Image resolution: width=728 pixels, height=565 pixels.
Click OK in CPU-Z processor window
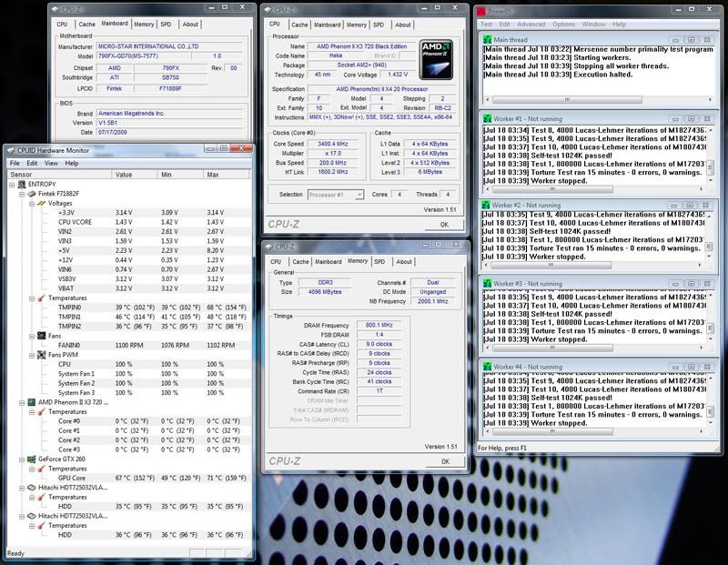coord(444,225)
